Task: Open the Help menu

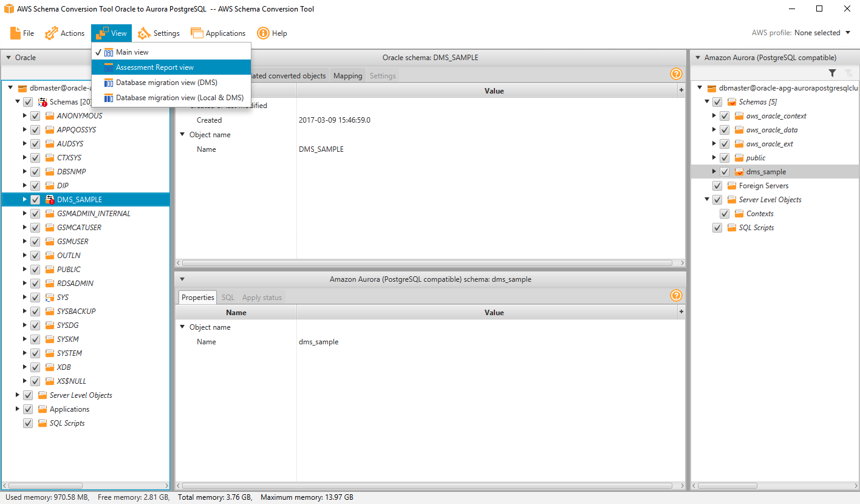Action: click(x=272, y=33)
